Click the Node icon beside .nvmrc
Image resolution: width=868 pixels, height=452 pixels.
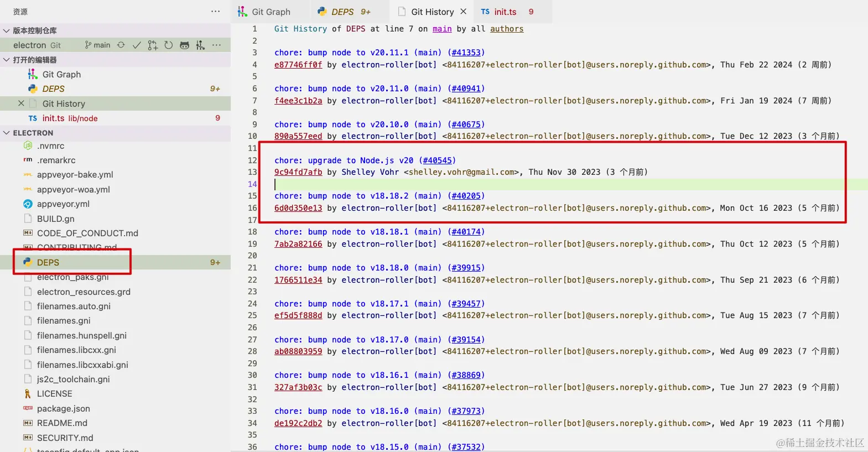tap(28, 146)
